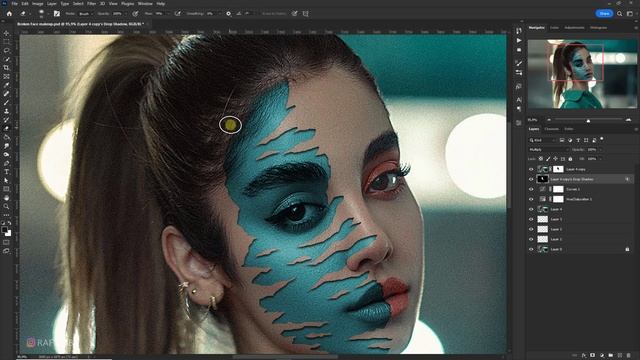Toggle airbrush build-up icon in options bar
This screenshot has width=640, height=360.
(177, 13)
